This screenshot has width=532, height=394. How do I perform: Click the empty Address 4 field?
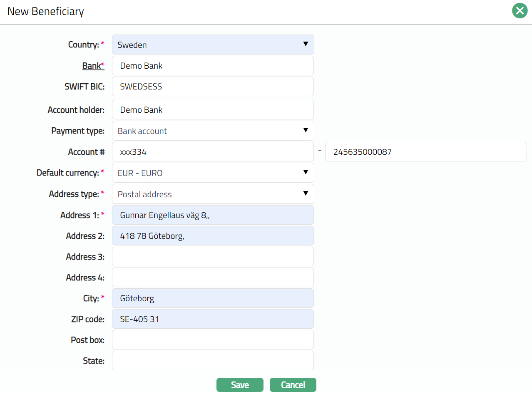[x=213, y=278]
